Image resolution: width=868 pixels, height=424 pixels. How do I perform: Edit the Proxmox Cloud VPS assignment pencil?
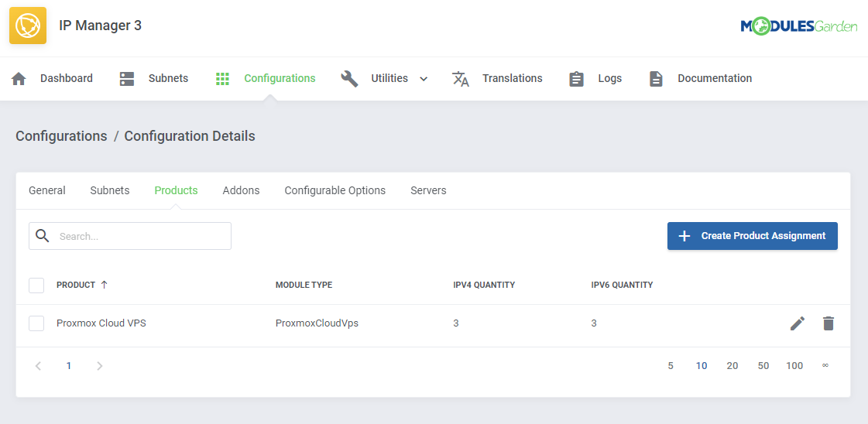pyautogui.click(x=797, y=323)
